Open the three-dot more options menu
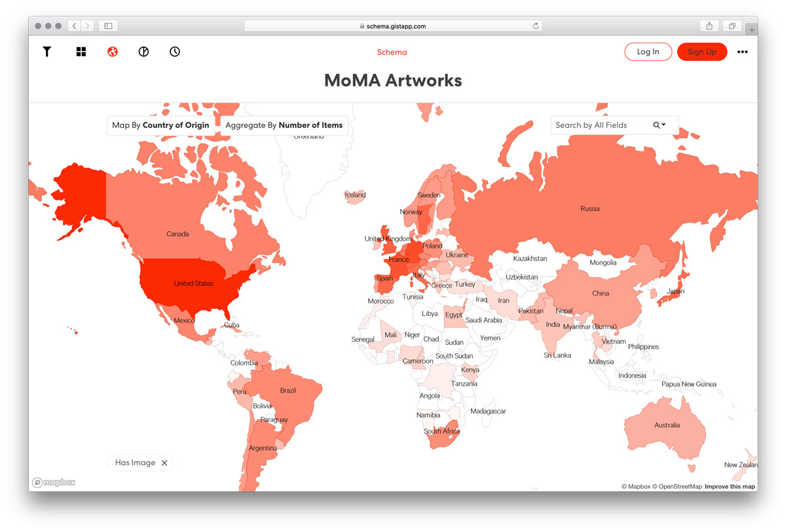786x532 pixels. point(742,52)
